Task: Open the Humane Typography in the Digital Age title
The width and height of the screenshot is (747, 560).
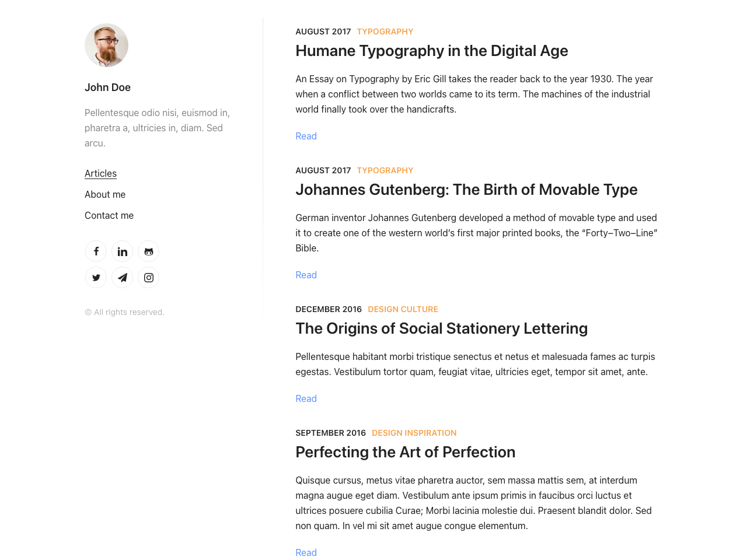Action: 431,51
